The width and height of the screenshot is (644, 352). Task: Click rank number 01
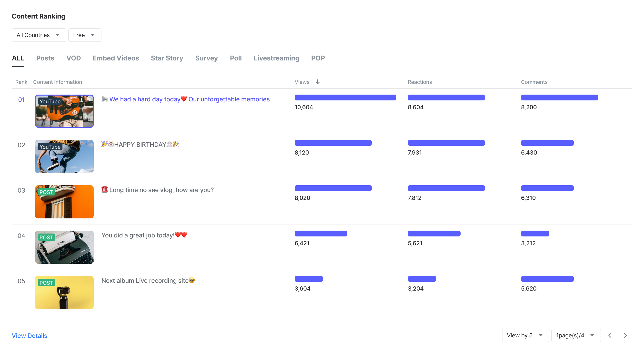21,100
